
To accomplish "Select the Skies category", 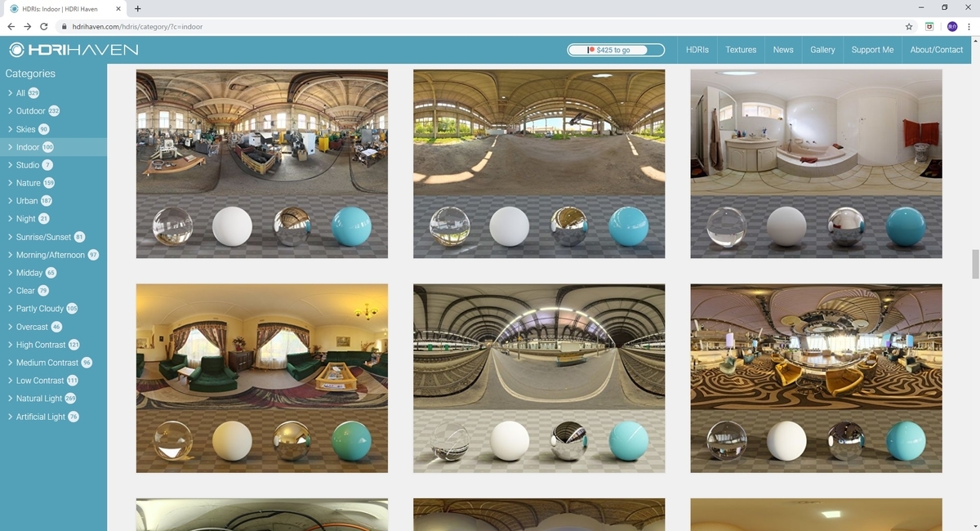I will click(53, 129).
